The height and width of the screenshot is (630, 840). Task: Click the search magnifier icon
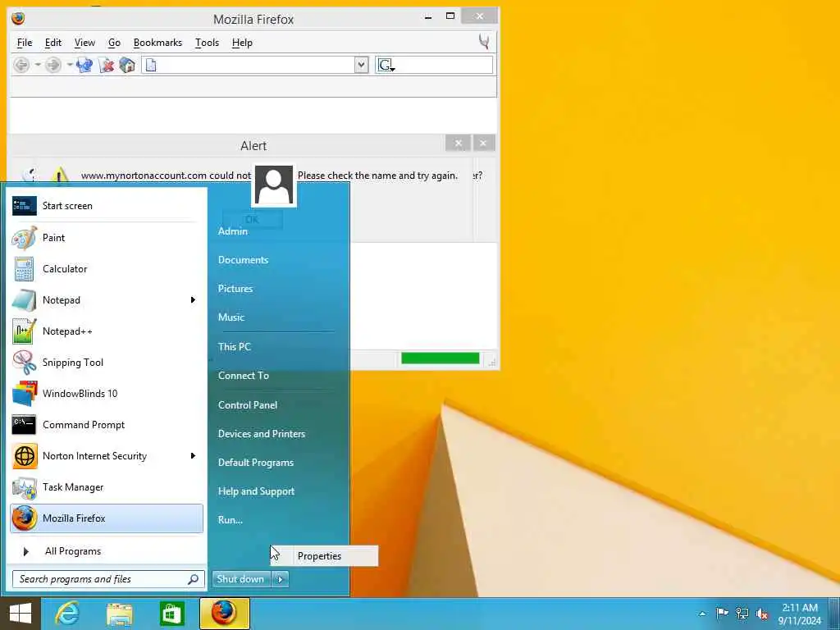click(x=194, y=579)
